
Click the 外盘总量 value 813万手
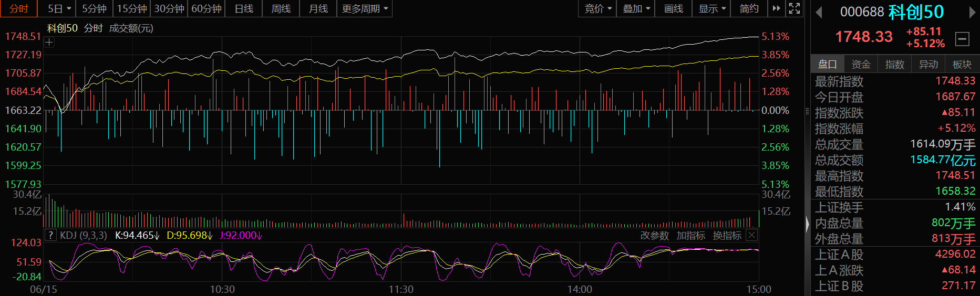(953, 239)
